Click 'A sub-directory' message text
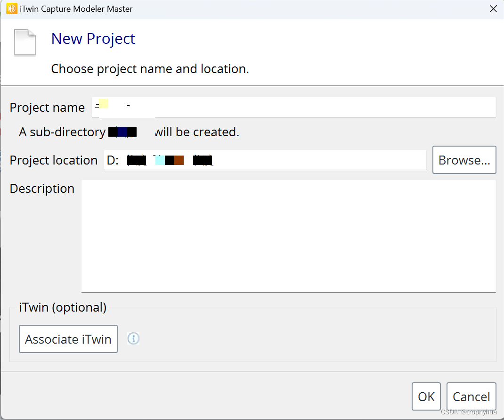504x420 pixels. 129,132
